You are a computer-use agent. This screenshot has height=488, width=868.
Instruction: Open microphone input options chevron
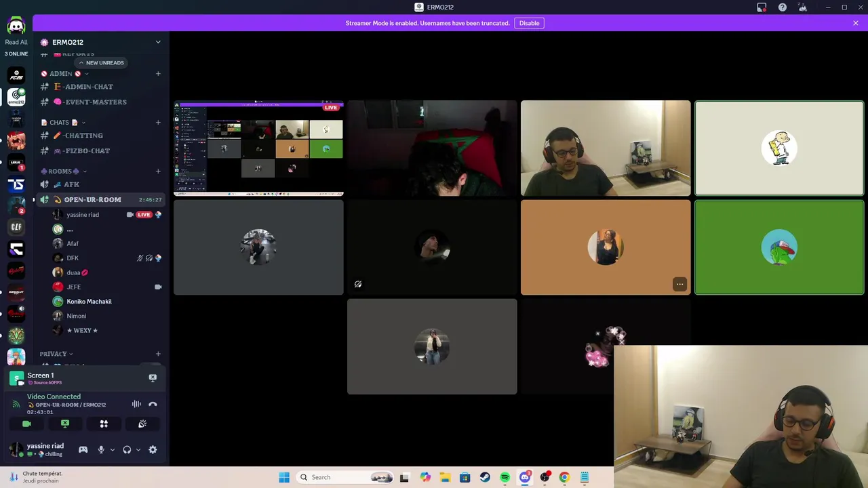[113, 449]
